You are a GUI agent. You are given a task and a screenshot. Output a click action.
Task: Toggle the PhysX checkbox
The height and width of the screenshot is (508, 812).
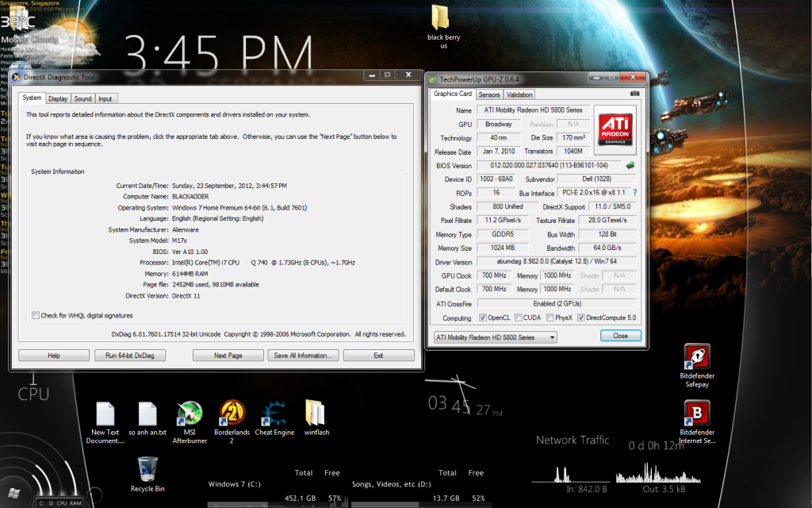[548, 317]
